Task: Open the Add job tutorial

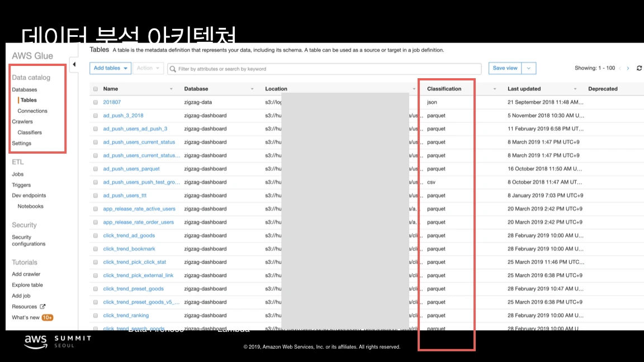Action: click(21, 296)
